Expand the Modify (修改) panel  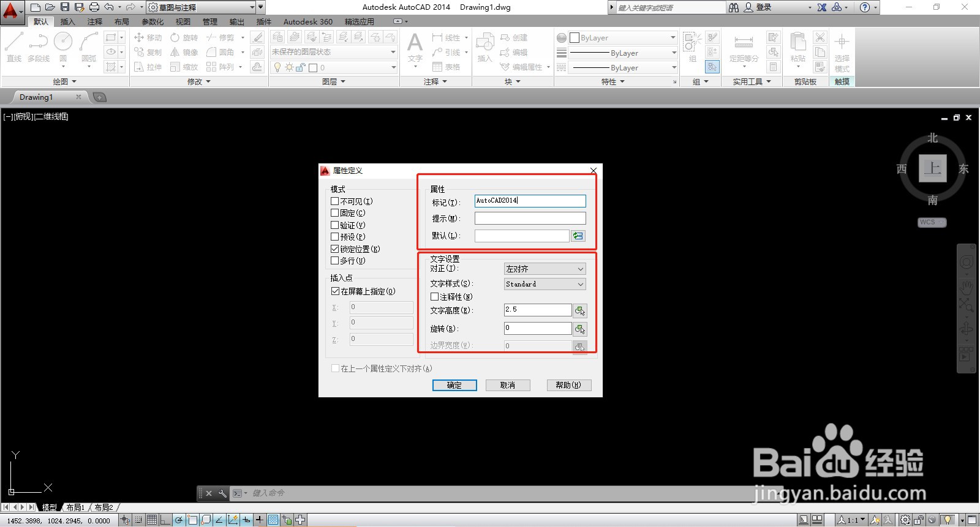[x=199, y=81]
